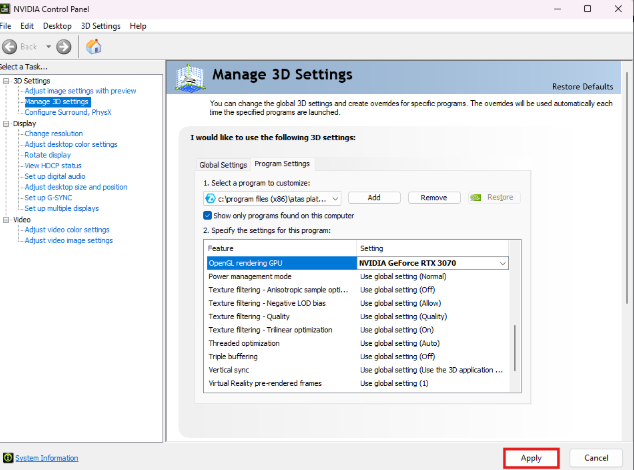Open Change resolution task
This screenshot has width=634, height=470.
(54, 133)
